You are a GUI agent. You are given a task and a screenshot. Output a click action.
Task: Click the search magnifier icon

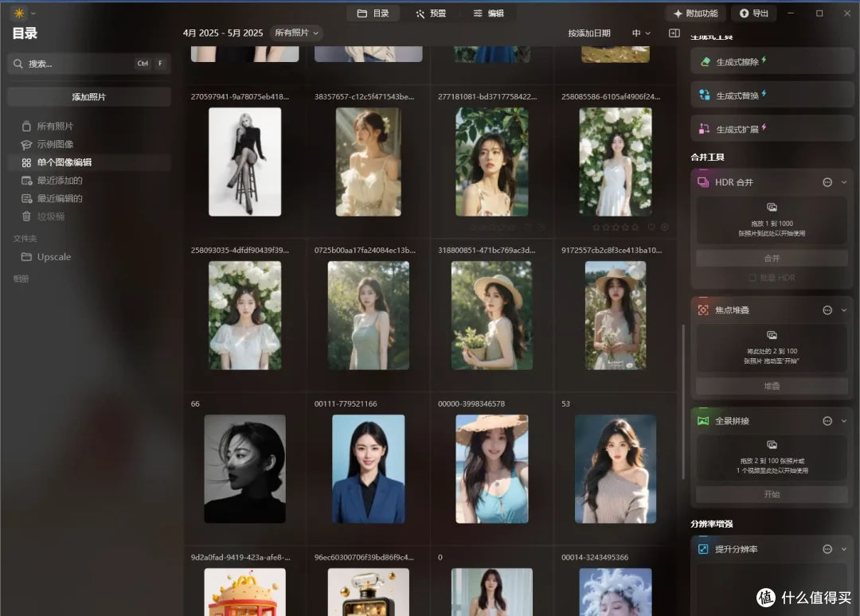click(x=18, y=64)
